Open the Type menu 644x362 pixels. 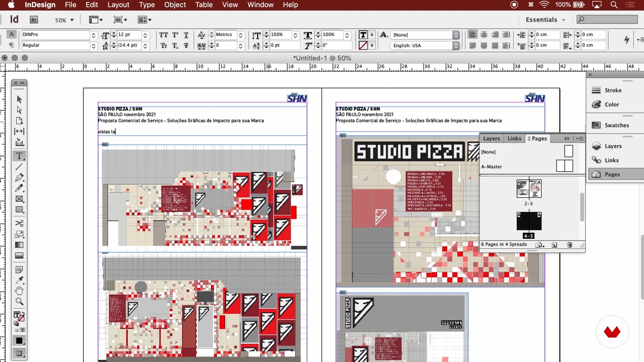pos(147,5)
